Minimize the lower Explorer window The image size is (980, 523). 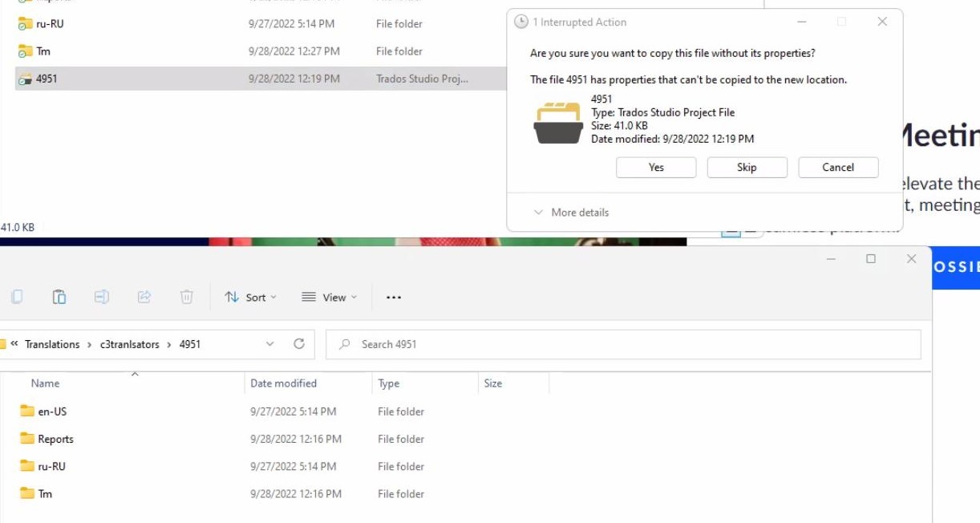pyautogui.click(x=831, y=259)
